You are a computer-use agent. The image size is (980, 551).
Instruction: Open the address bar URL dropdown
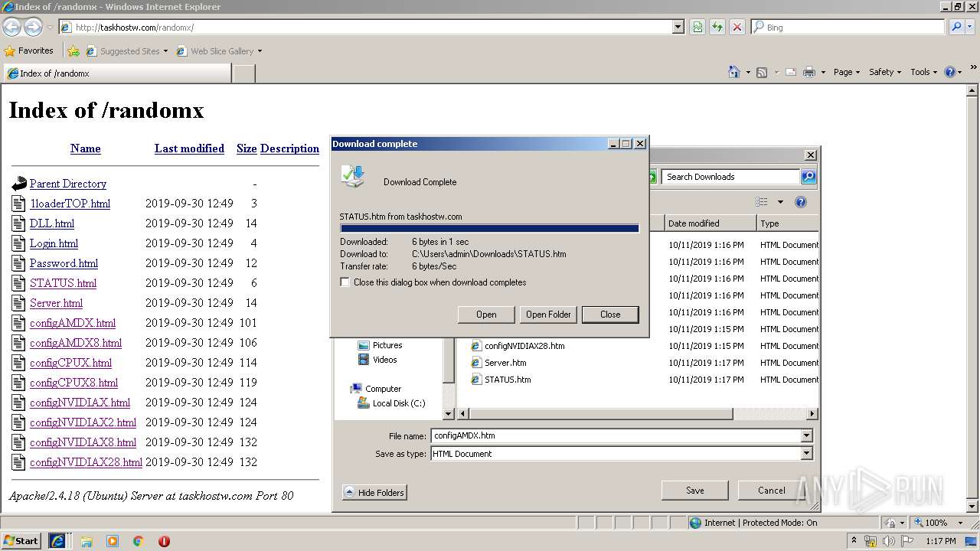678,27
